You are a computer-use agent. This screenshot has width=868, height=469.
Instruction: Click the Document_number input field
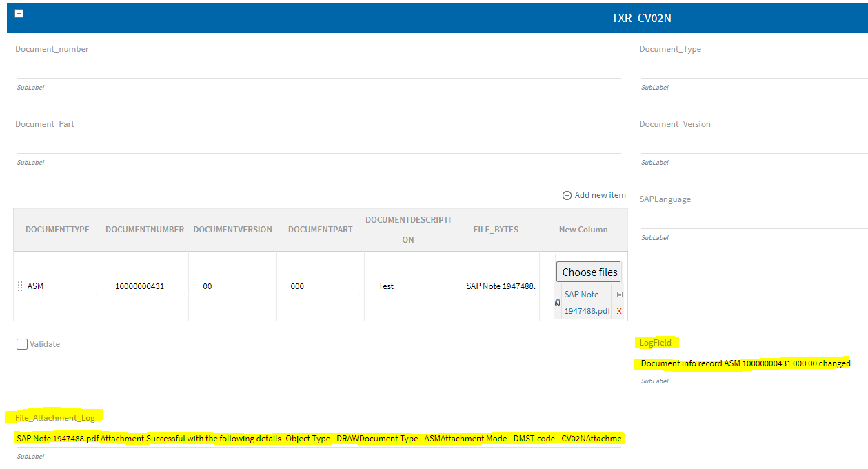pyautogui.click(x=317, y=68)
